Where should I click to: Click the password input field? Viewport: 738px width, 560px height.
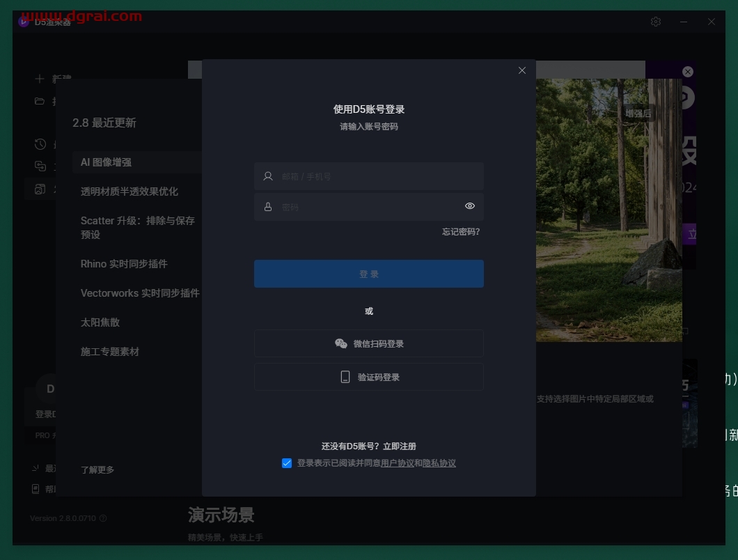click(x=368, y=207)
